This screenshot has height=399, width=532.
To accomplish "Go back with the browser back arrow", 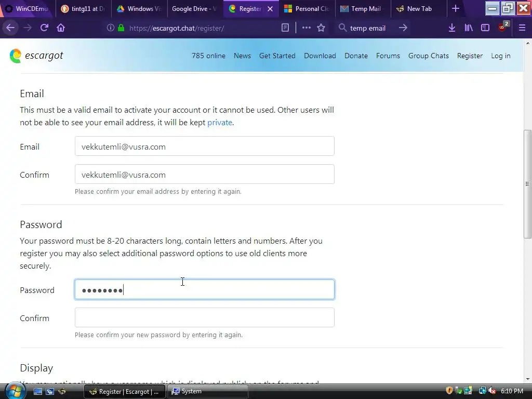I will pos(10,28).
